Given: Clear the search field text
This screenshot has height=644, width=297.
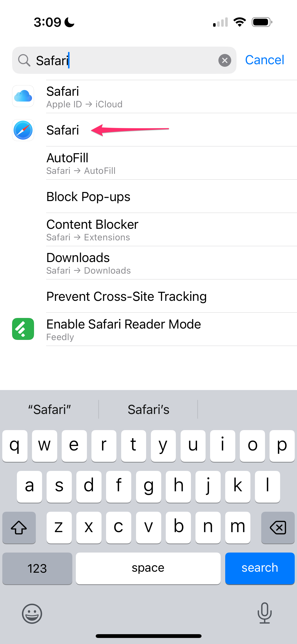Looking at the screenshot, I should [225, 60].
